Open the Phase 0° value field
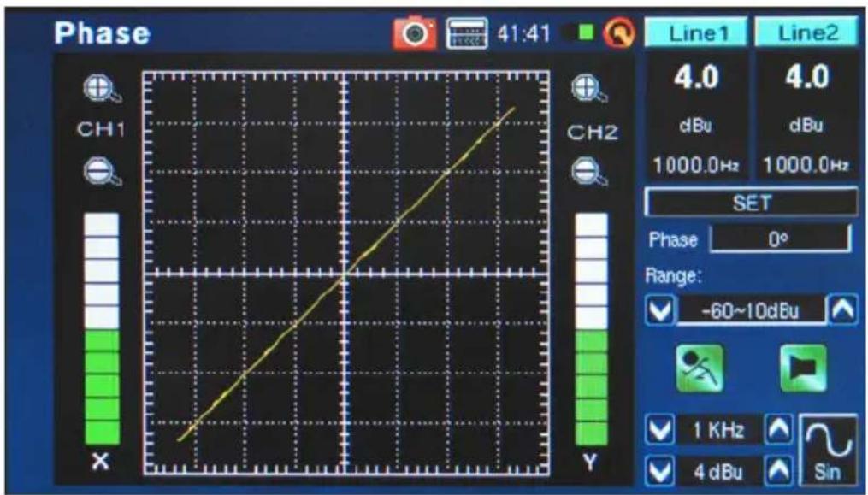 (x=780, y=239)
